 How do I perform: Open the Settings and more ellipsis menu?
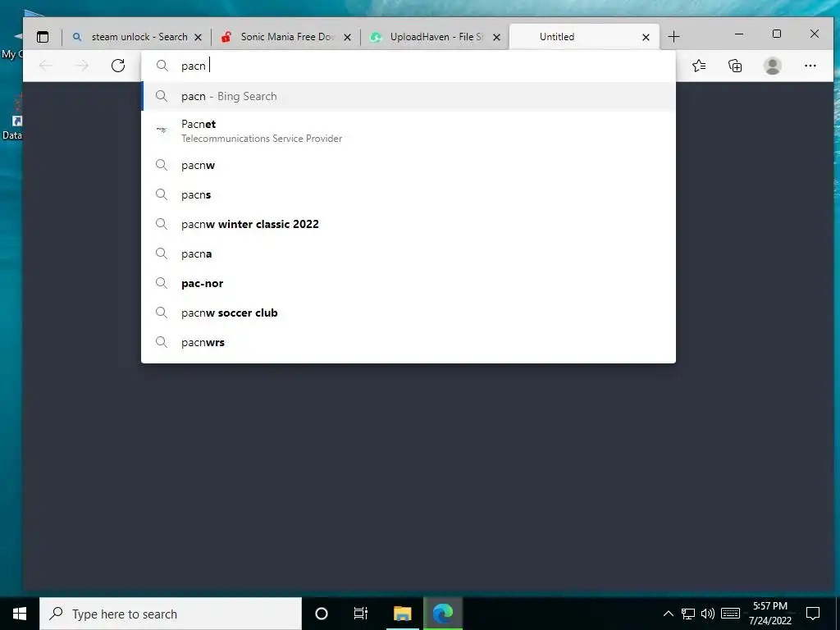pos(810,66)
